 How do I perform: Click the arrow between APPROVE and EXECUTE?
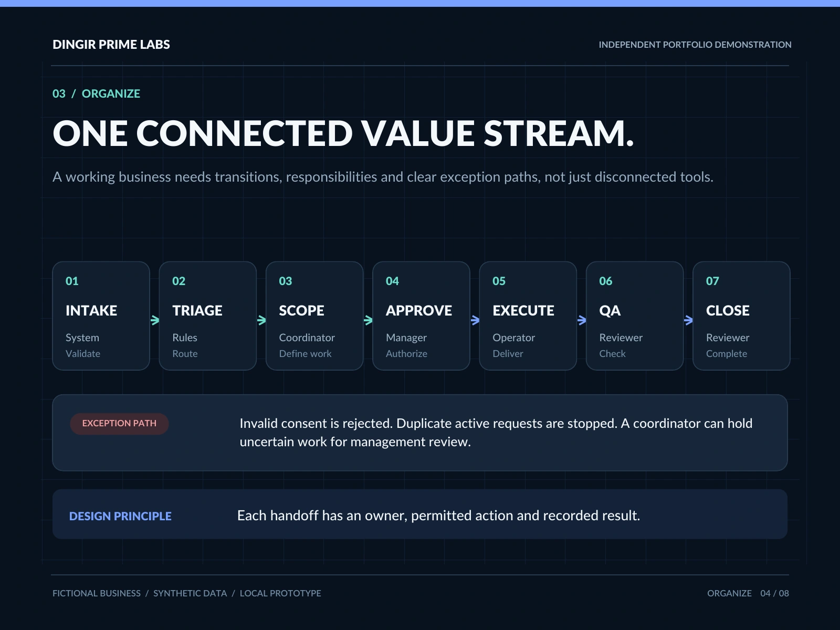475,320
